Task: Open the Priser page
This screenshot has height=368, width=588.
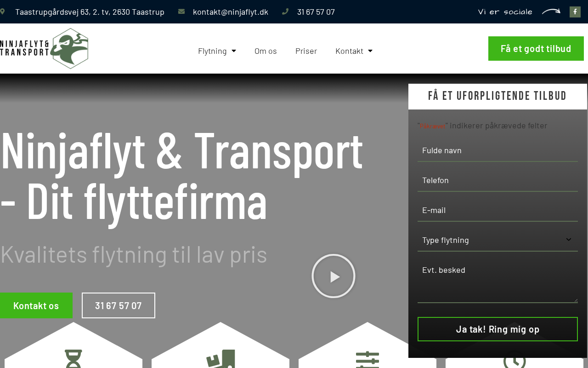Action: click(x=306, y=51)
